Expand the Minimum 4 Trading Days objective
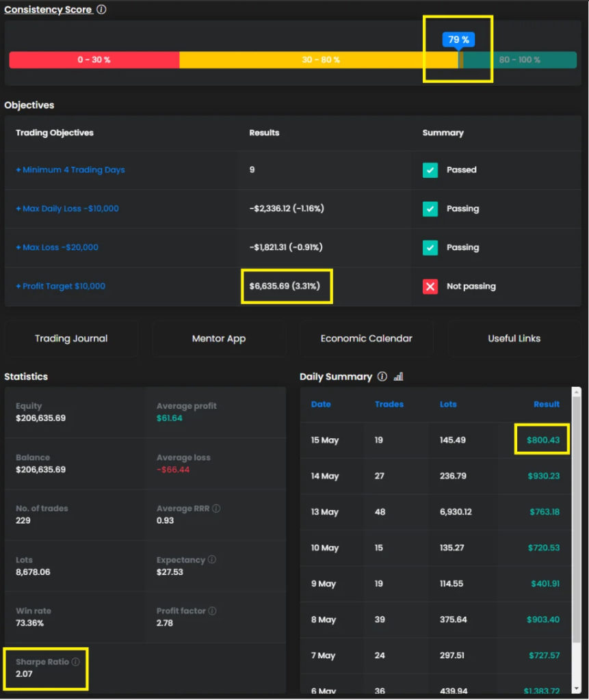 (70, 170)
